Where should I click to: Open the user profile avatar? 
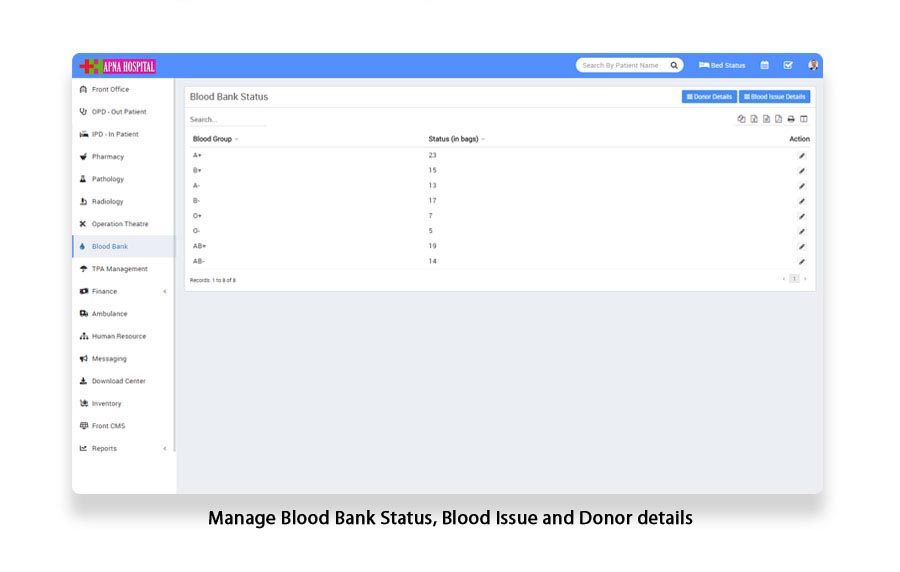point(813,65)
